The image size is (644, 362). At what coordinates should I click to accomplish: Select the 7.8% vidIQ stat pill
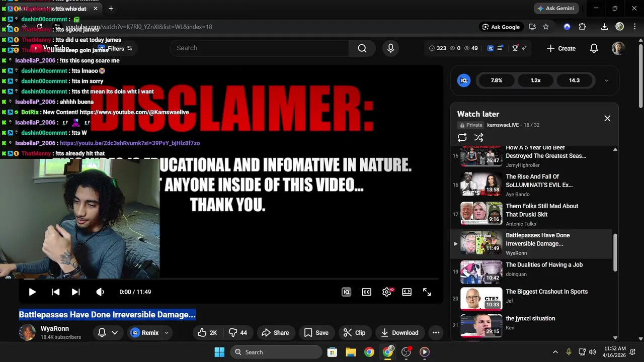[x=497, y=80]
